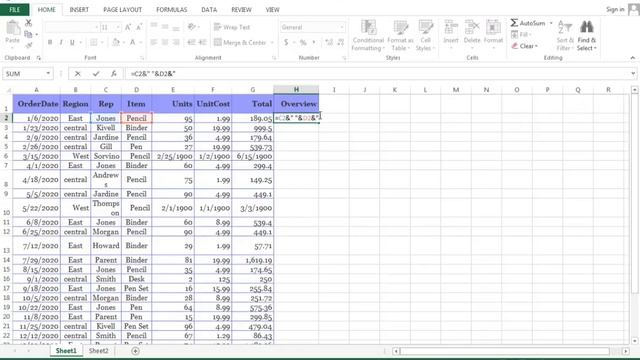Screen dimensions: 640x360
Task: Select the Sheet2 tab
Action: point(99,351)
